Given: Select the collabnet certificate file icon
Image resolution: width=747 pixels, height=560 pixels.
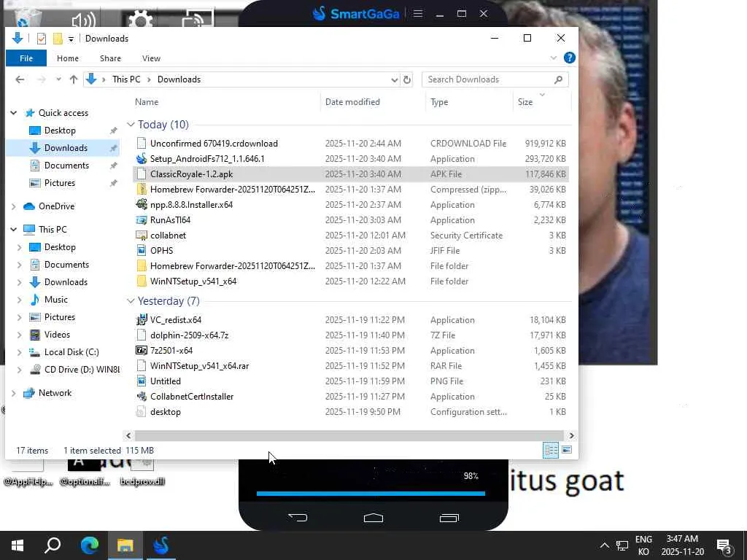Looking at the screenshot, I should tap(142, 236).
